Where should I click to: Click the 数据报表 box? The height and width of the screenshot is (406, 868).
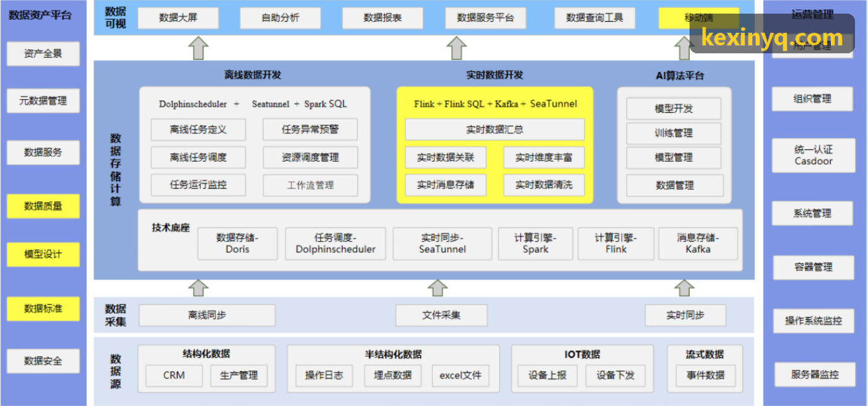(382, 18)
